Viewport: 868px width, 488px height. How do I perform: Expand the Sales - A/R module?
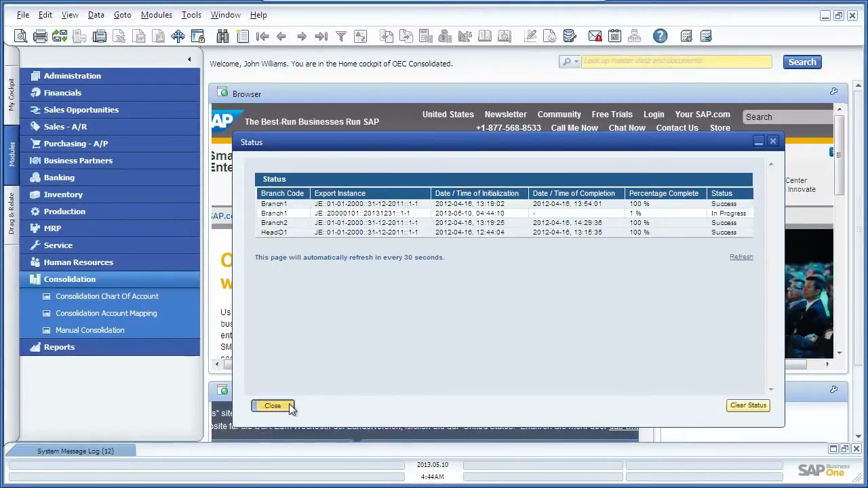point(110,127)
